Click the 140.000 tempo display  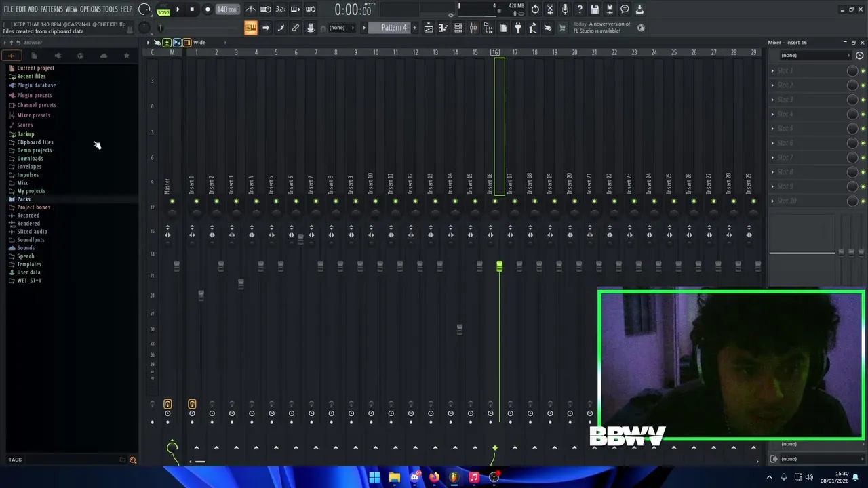[226, 9]
